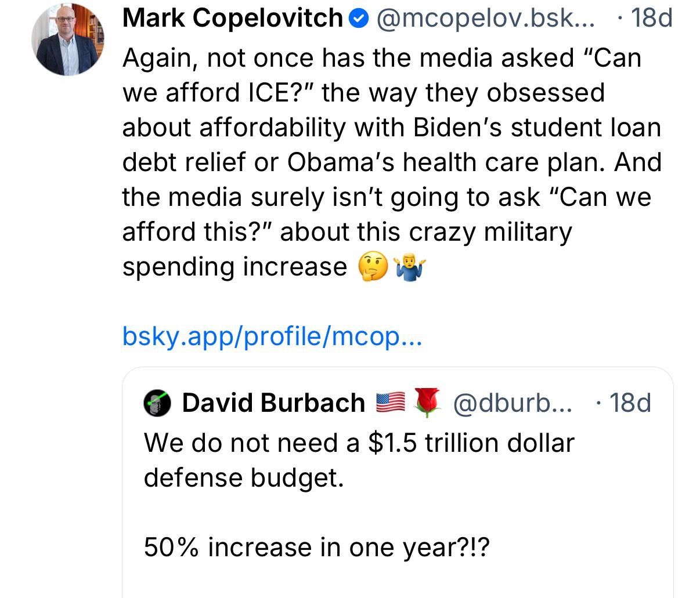Open the @mcopelov.bsk... handle
This screenshot has height=598, width=700.
point(486,19)
